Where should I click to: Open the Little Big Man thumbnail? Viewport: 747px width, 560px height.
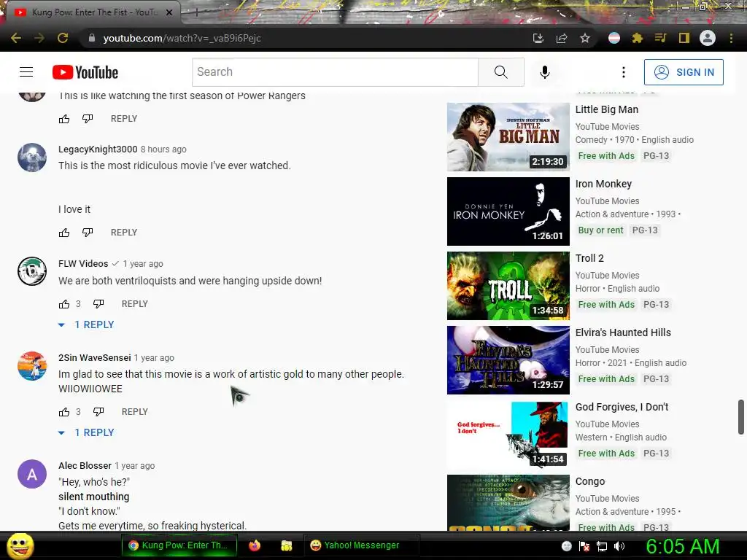pos(508,137)
